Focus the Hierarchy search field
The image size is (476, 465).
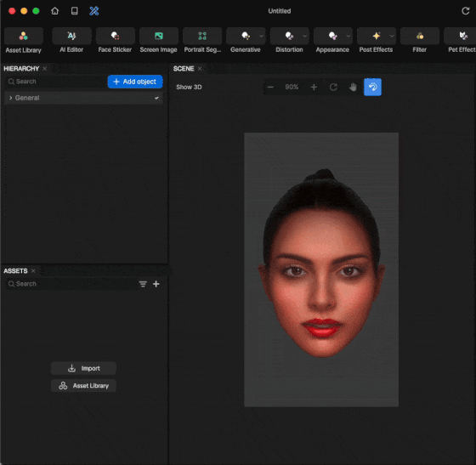pyautogui.click(x=55, y=82)
